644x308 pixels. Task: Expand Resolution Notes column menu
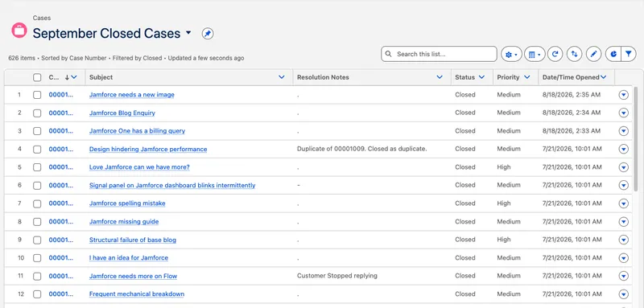[440, 77]
